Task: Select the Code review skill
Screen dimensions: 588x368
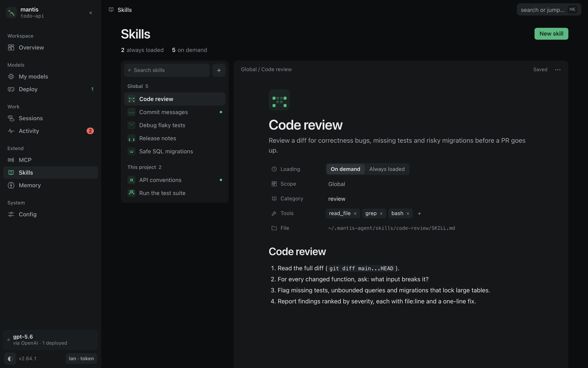Action: [x=175, y=99]
